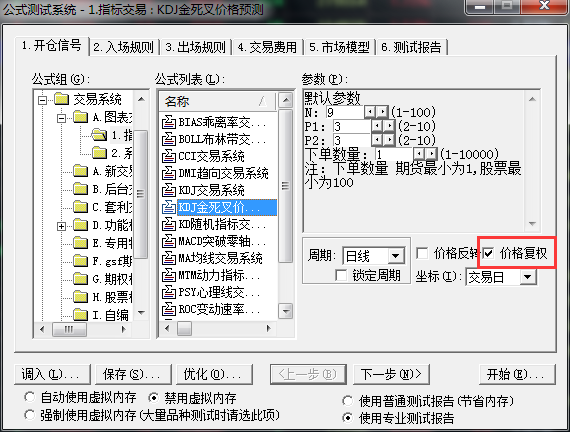570x432 pixels.
Task: Select 强制使用虚拟内存 radio button
Action: click(29, 415)
